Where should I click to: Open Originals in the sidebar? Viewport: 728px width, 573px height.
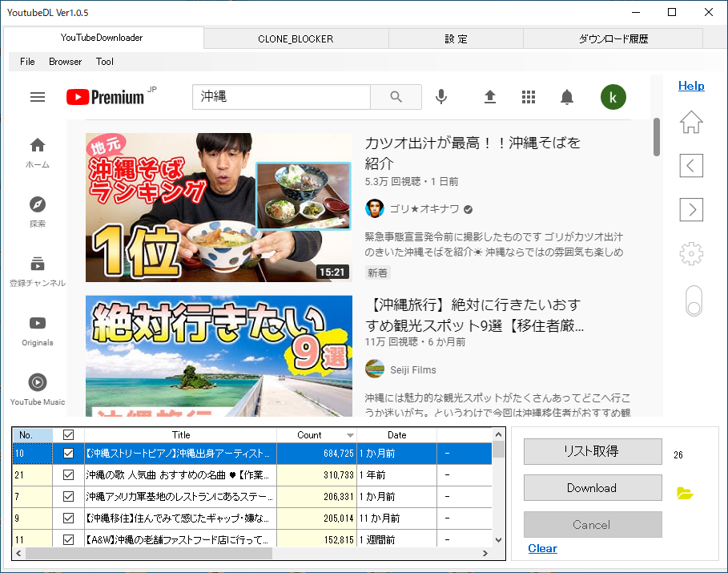pyautogui.click(x=37, y=331)
